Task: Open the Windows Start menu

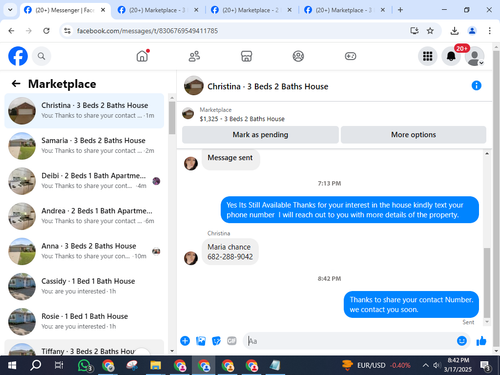Action: point(12,365)
